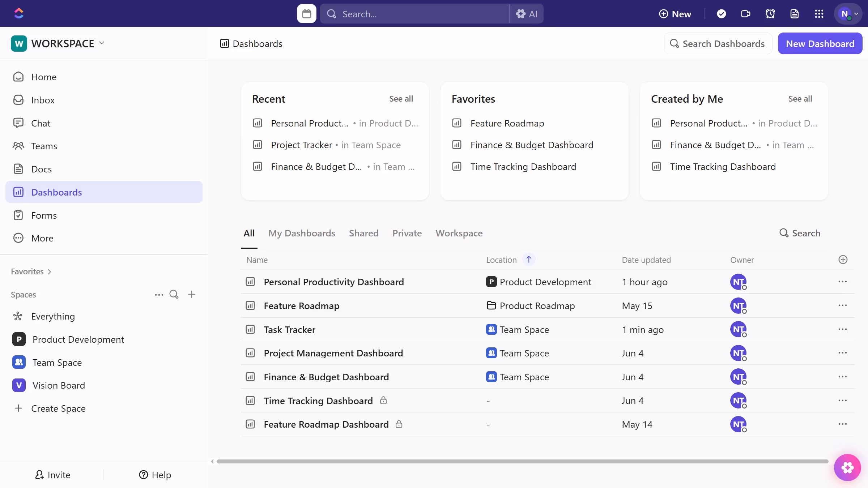Click the AI assistant button

pos(527,14)
